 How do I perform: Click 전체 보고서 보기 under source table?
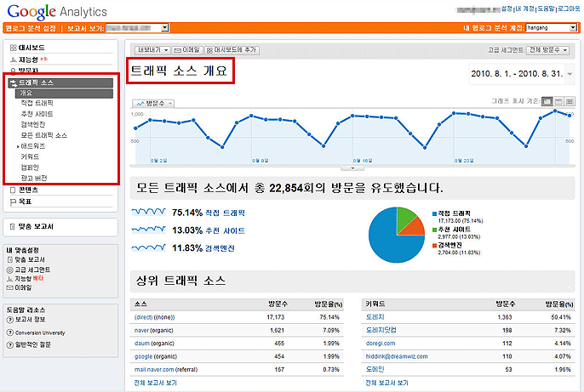tap(156, 383)
